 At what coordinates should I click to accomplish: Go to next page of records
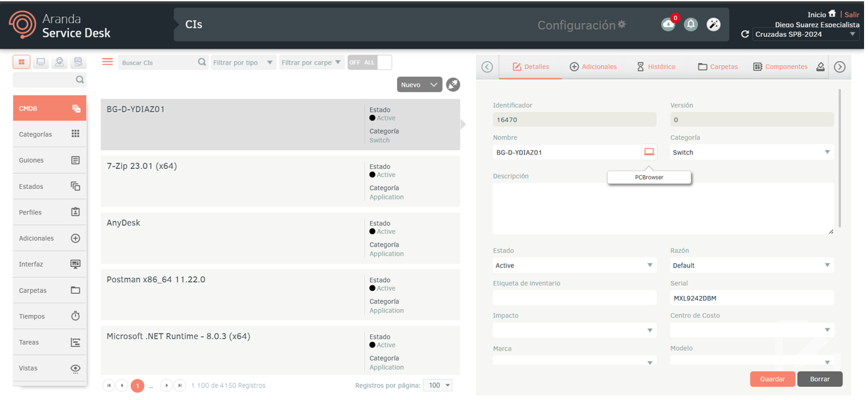[167, 386]
